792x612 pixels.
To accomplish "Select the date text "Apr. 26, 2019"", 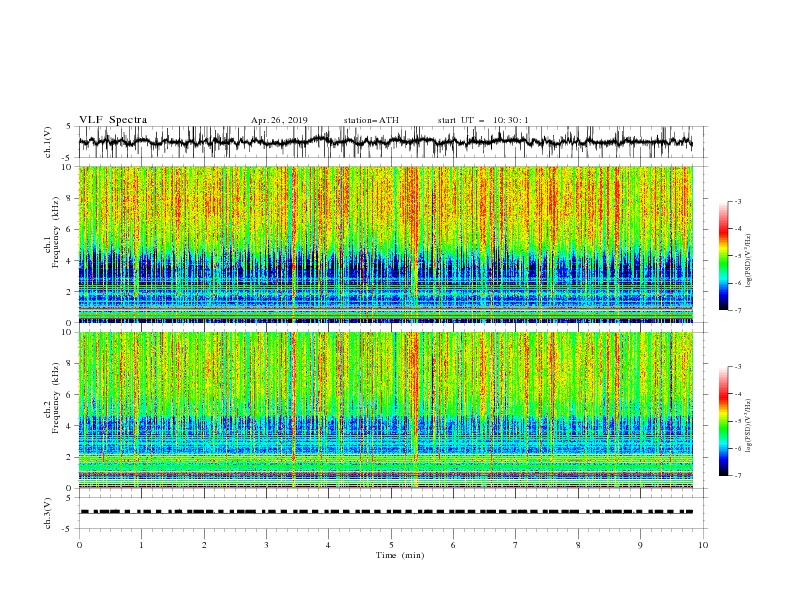I will (x=279, y=120).
